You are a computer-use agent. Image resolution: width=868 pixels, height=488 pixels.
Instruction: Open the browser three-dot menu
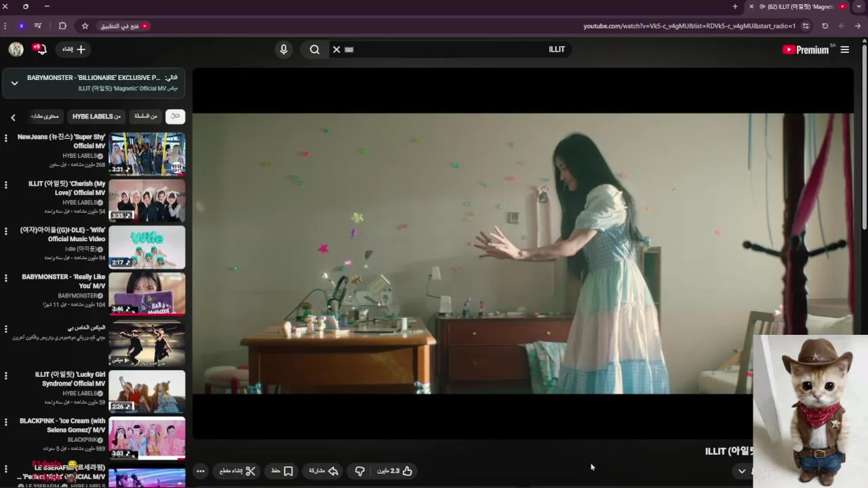(x=5, y=26)
